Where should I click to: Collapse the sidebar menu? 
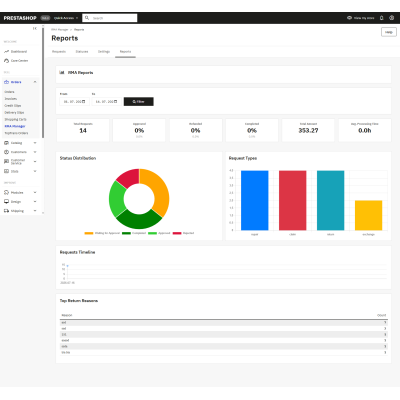coord(35,29)
